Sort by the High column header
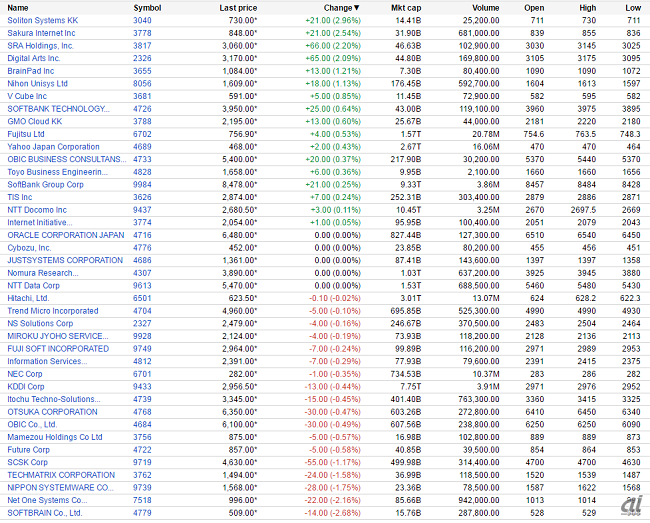This screenshot has height=523, width=650. pyautogui.click(x=587, y=8)
